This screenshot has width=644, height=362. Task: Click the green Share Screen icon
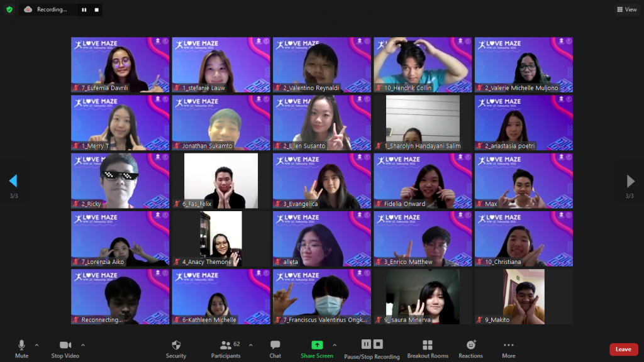pos(317,345)
